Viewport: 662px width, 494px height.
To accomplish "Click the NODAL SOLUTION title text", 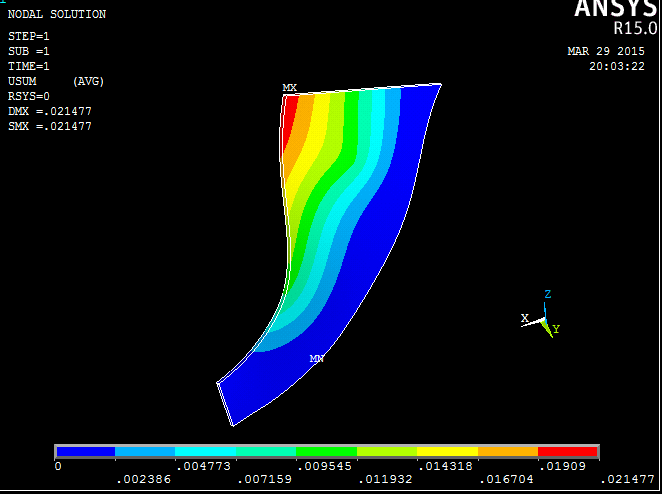I will point(57,14).
